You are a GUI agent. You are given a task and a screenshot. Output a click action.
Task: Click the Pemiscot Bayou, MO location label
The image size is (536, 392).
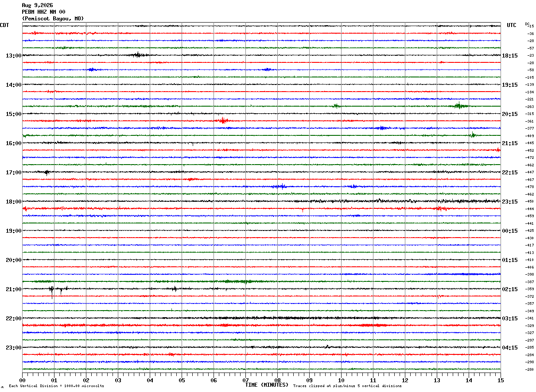pos(53,19)
